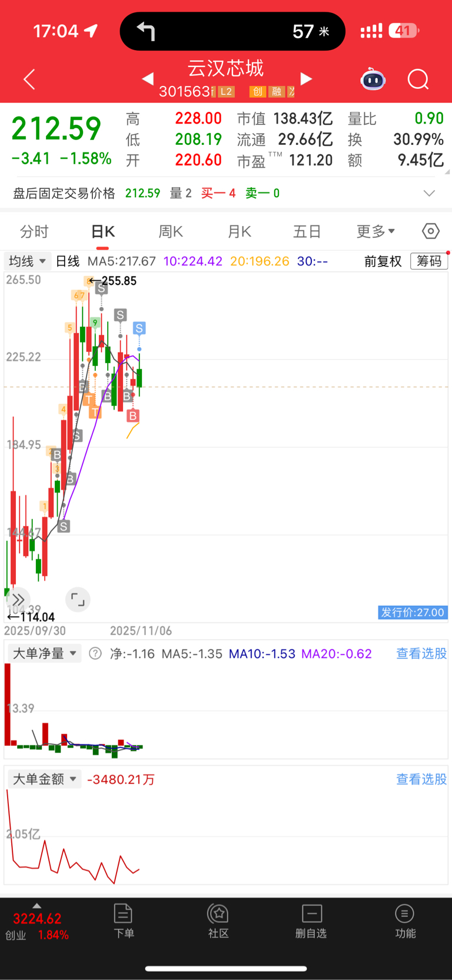Tap the 发行价:27.00 label
The height and width of the screenshot is (980, 452).
(413, 612)
